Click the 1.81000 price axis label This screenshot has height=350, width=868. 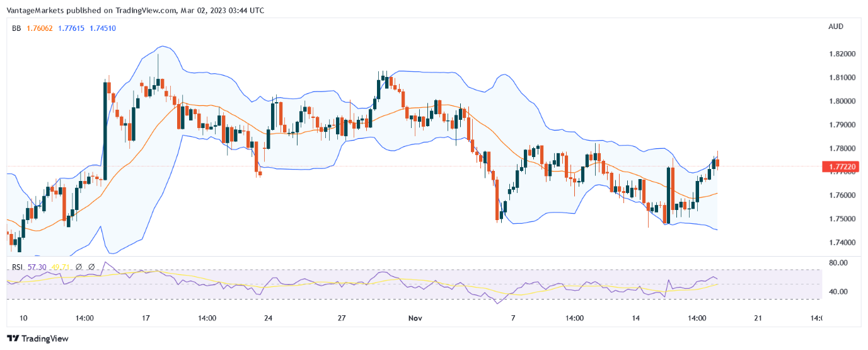842,78
